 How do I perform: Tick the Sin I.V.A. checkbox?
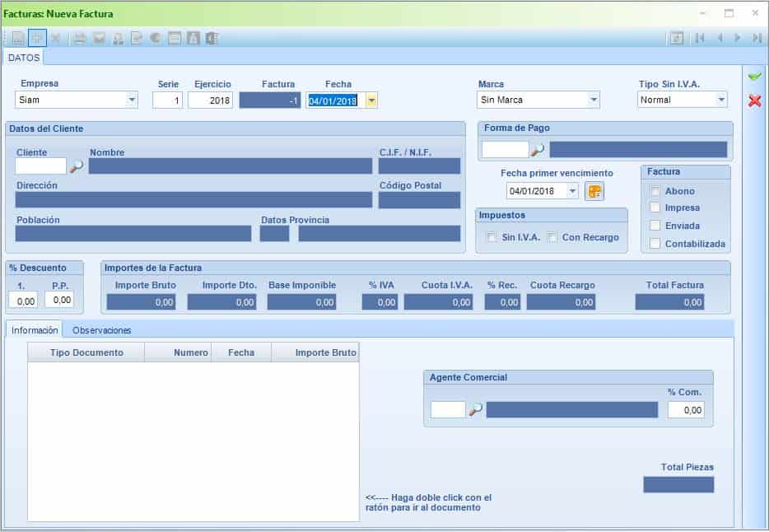(x=492, y=237)
